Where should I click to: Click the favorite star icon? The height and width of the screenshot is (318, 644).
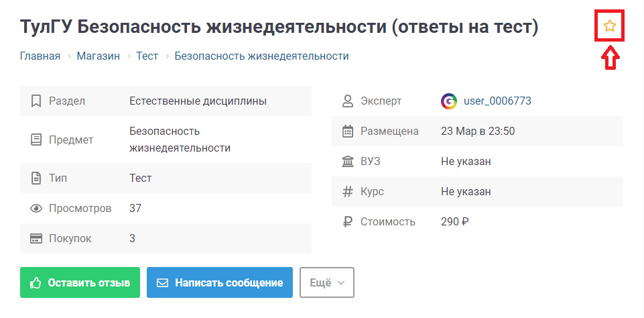609,27
